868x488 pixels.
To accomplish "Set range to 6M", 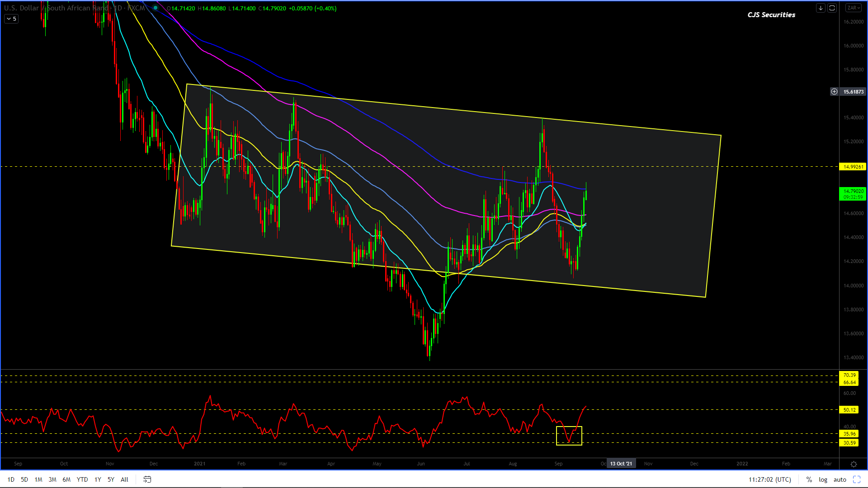I will click(x=66, y=479).
